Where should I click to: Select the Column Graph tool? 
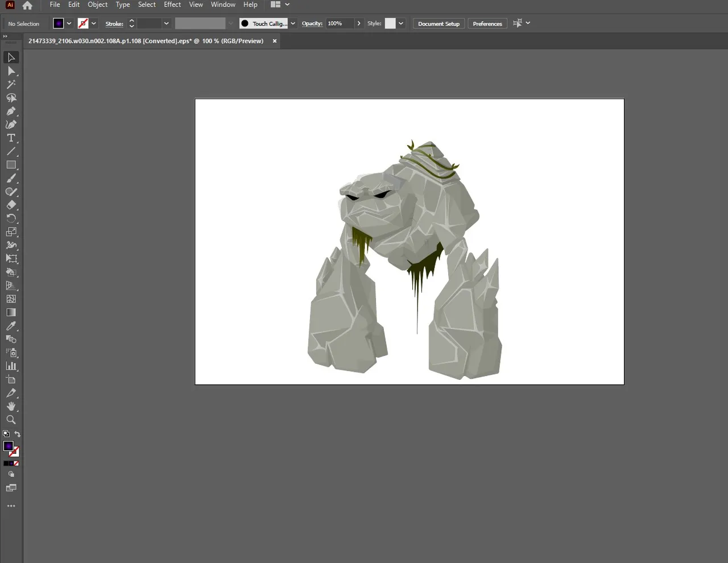pos(11,366)
